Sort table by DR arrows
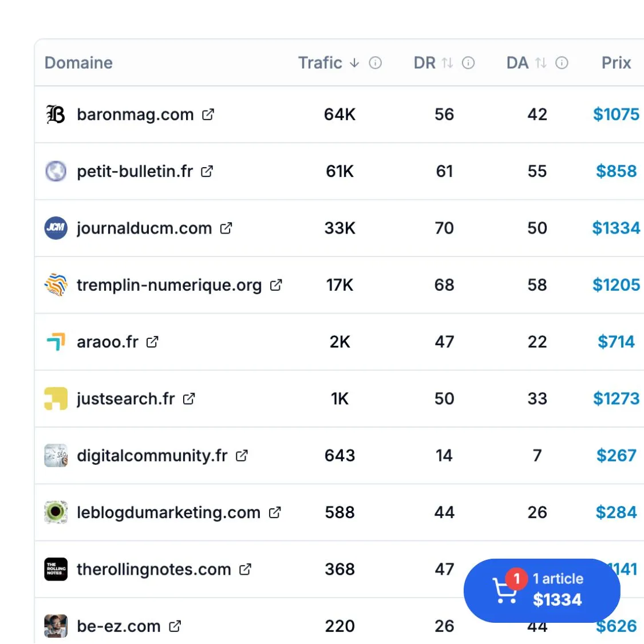Viewport: 644px width, 644px height. coord(447,63)
